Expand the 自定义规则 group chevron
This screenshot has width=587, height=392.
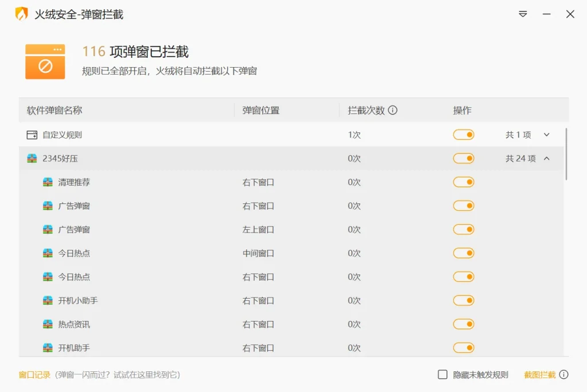click(x=546, y=135)
